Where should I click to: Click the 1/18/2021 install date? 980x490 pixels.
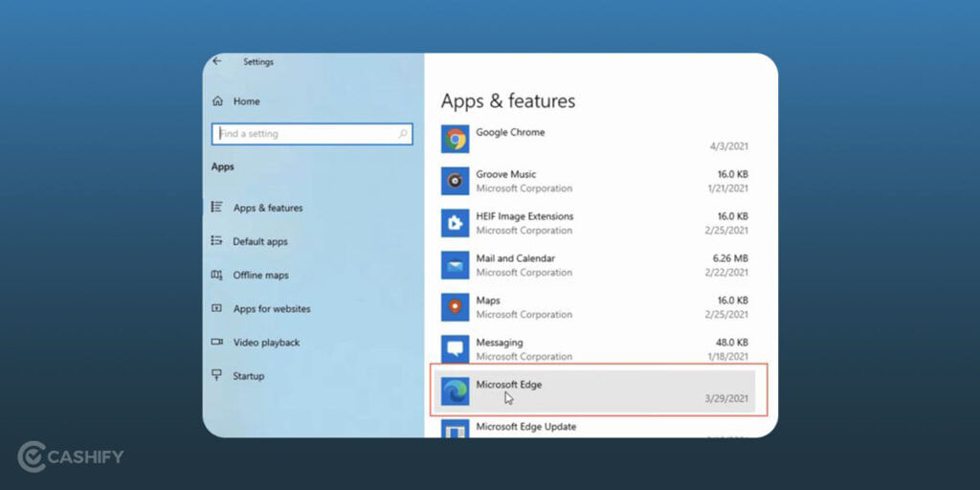click(728, 357)
